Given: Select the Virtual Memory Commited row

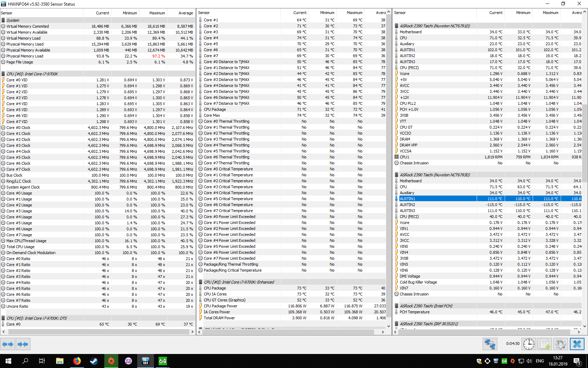Looking at the screenshot, I should 97,26.
